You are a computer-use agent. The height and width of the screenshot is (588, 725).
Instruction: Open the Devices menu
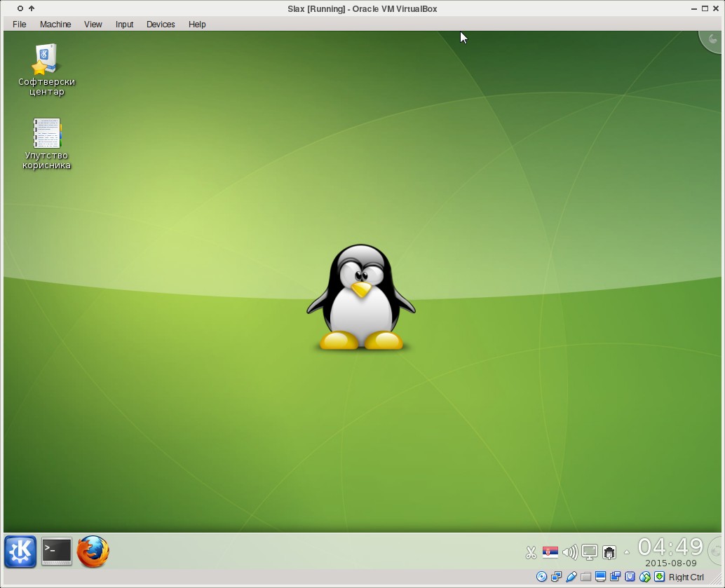click(161, 24)
